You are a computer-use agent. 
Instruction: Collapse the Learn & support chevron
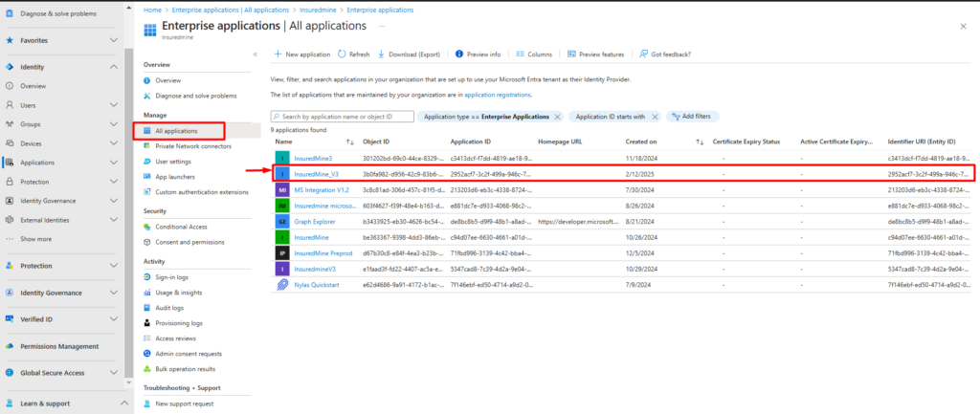pyautogui.click(x=123, y=403)
